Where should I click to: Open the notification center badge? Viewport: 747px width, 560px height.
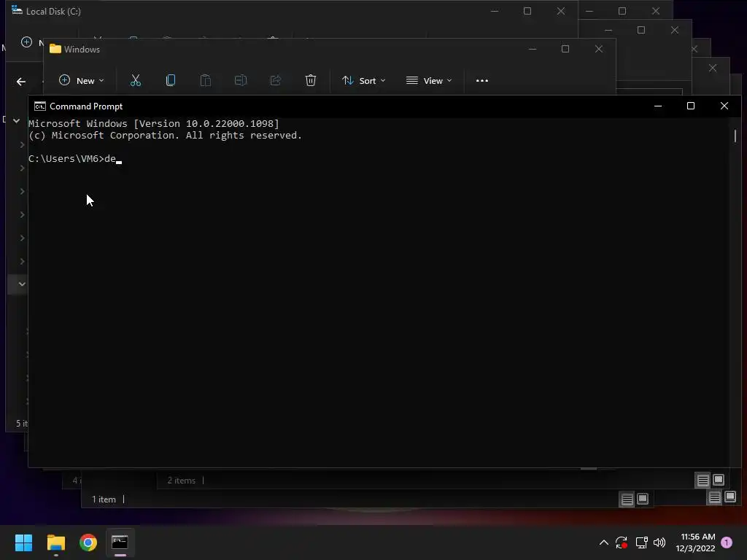[727, 542]
